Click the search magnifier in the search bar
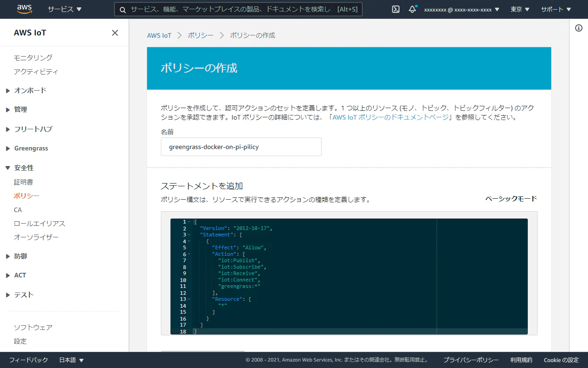 (122, 9)
